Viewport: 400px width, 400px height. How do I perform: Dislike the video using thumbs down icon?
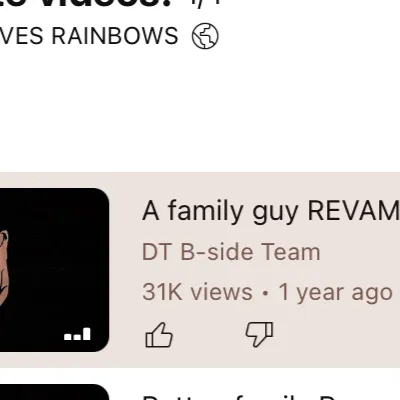tap(259, 334)
